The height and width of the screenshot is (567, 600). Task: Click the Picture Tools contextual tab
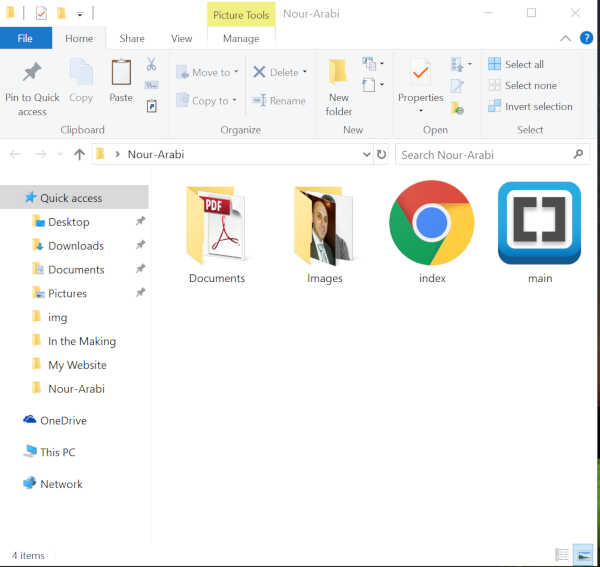pyautogui.click(x=241, y=15)
